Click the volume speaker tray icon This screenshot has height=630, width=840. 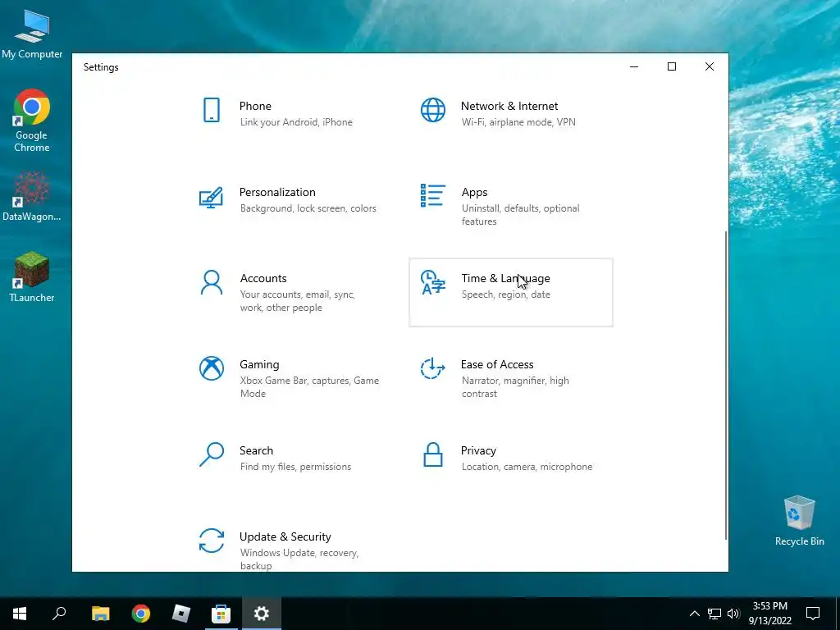click(x=733, y=614)
